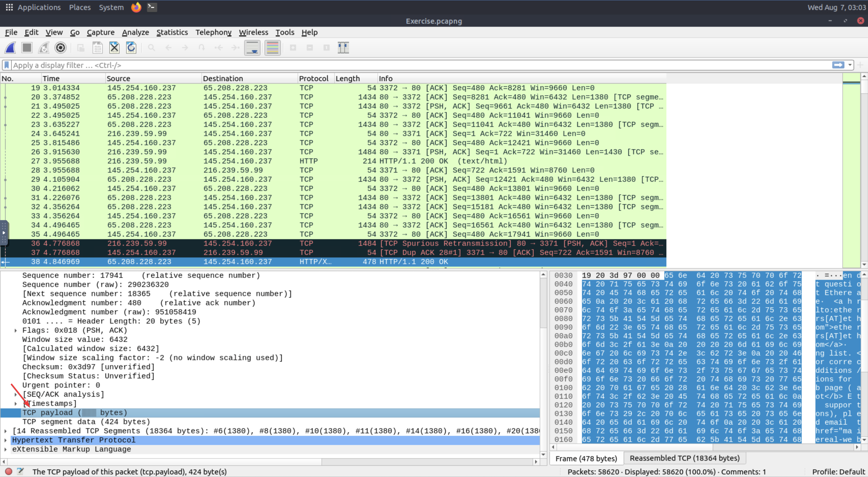Screen dimensions: 868x477
Task: Reload this capture file icon
Action: coord(131,48)
